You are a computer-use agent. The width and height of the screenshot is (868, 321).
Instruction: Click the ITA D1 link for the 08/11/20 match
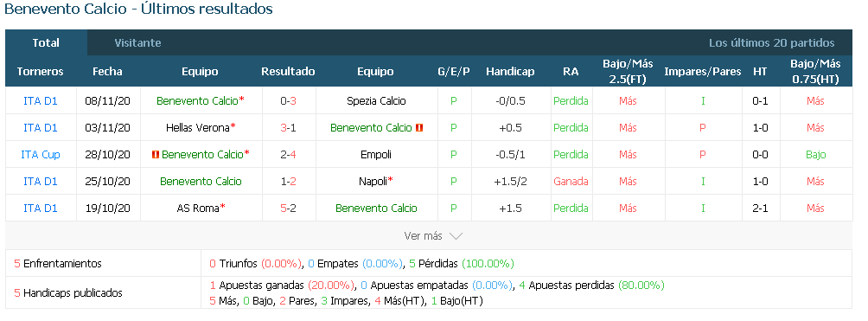[x=41, y=101]
